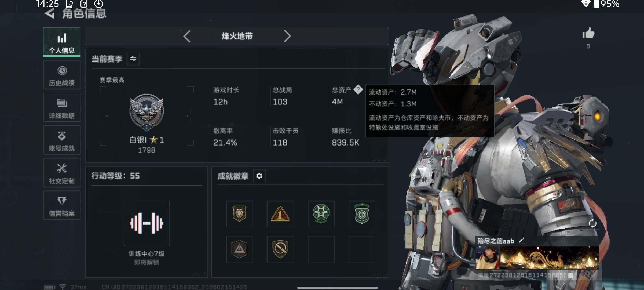Edit the nickname 殆尽之前aab with pencil icon

[521, 241]
